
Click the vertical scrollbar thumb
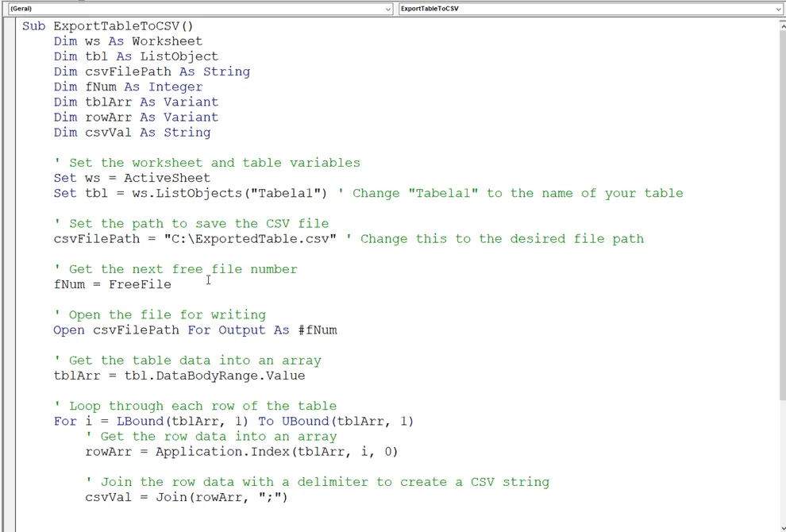point(783,213)
